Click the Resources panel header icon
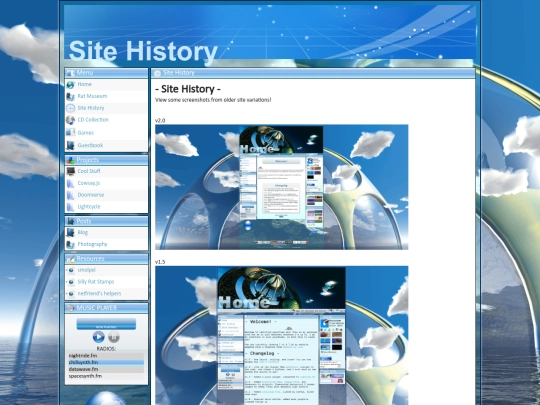The image size is (540, 405). 71,259
